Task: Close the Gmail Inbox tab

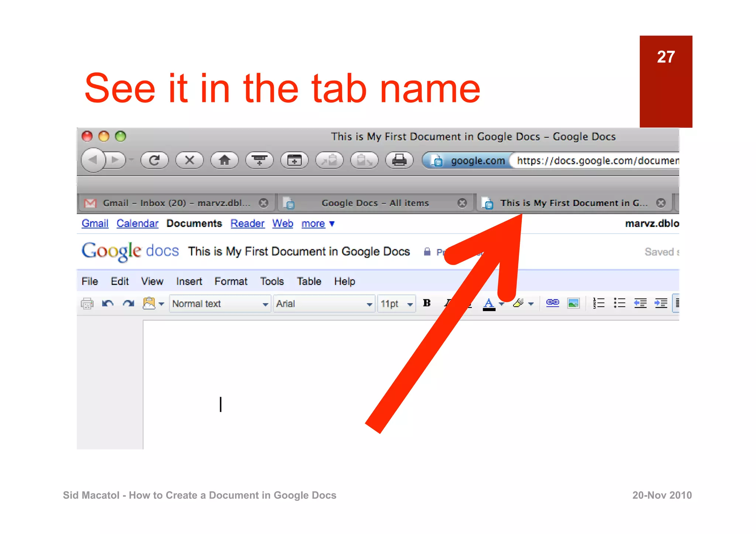Action: 264,203
